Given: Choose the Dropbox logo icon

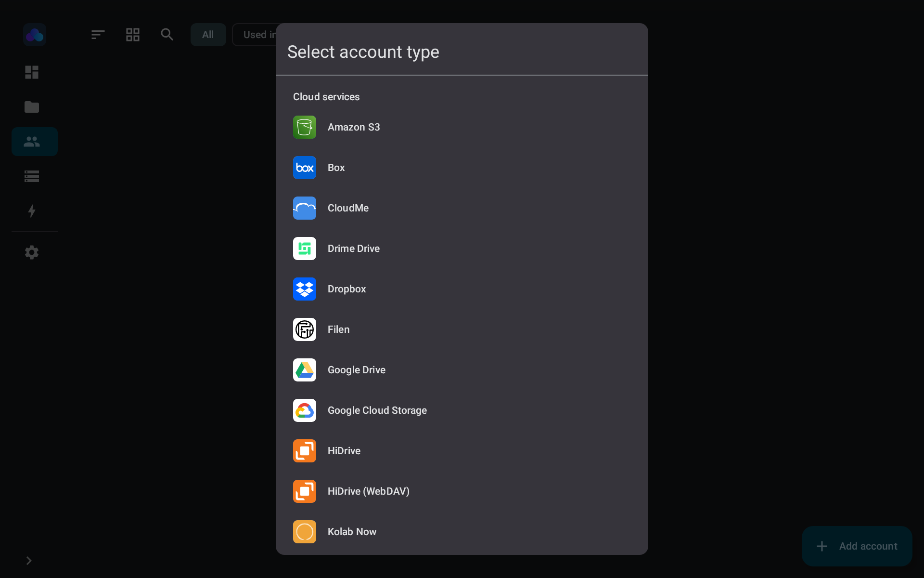Looking at the screenshot, I should (305, 289).
